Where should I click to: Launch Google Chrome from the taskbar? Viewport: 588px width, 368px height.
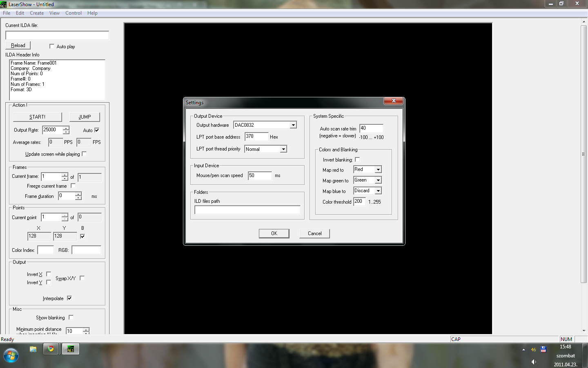[51, 349]
